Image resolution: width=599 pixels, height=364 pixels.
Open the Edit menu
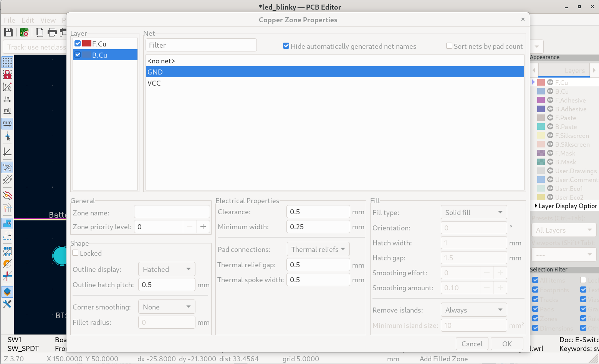tap(28, 20)
